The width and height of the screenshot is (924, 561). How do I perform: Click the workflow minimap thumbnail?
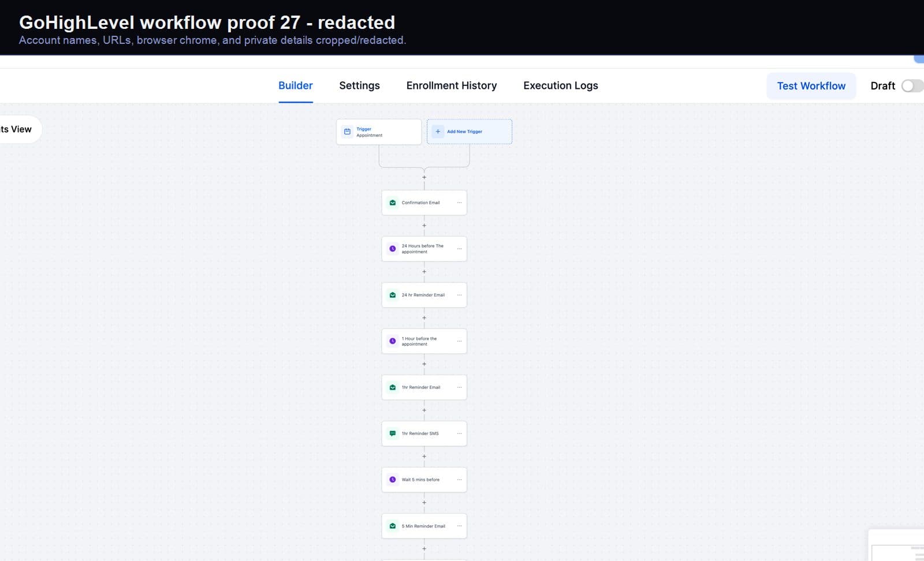pyautogui.click(x=897, y=545)
